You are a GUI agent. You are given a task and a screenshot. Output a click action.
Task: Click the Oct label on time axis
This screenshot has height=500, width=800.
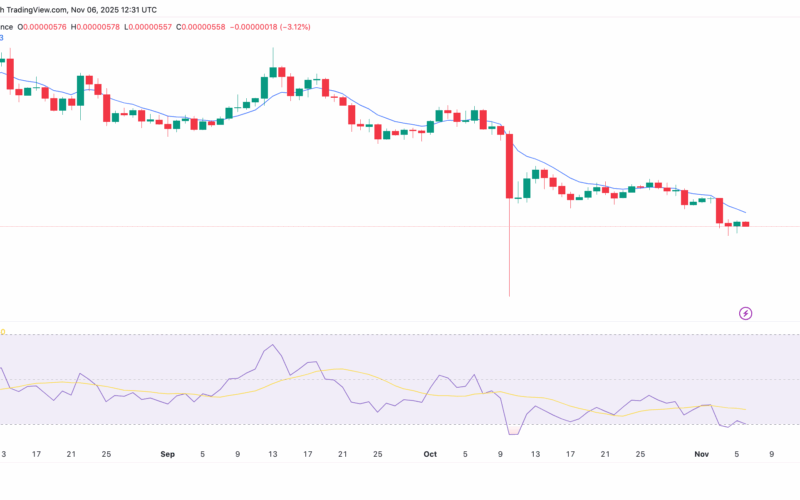430,453
